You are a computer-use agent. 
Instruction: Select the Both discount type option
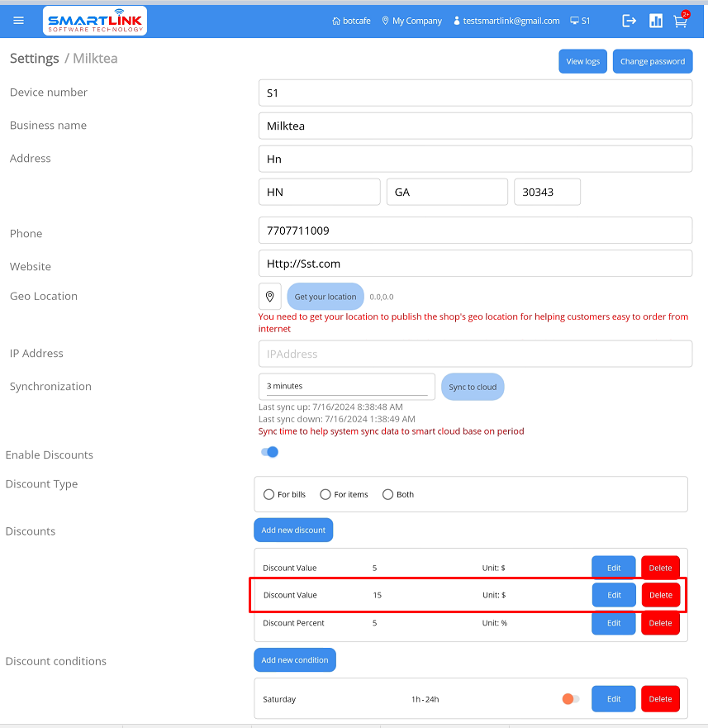click(387, 494)
